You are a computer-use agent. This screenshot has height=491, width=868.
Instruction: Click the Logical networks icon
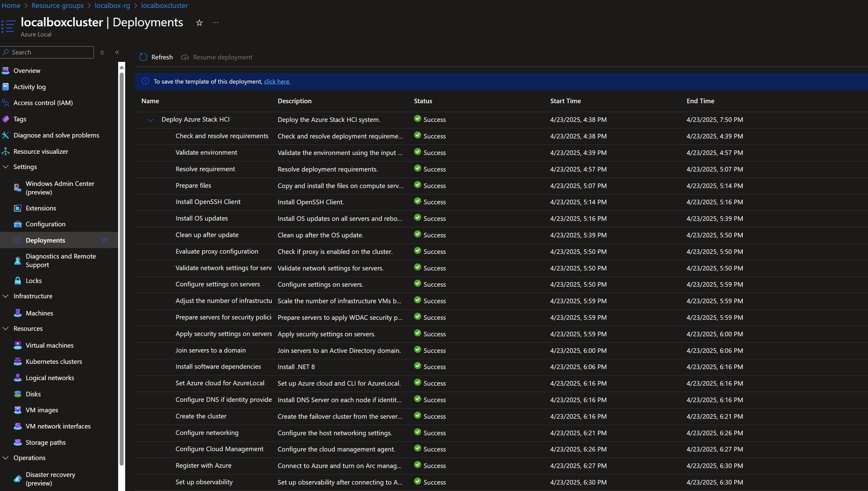(17, 378)
